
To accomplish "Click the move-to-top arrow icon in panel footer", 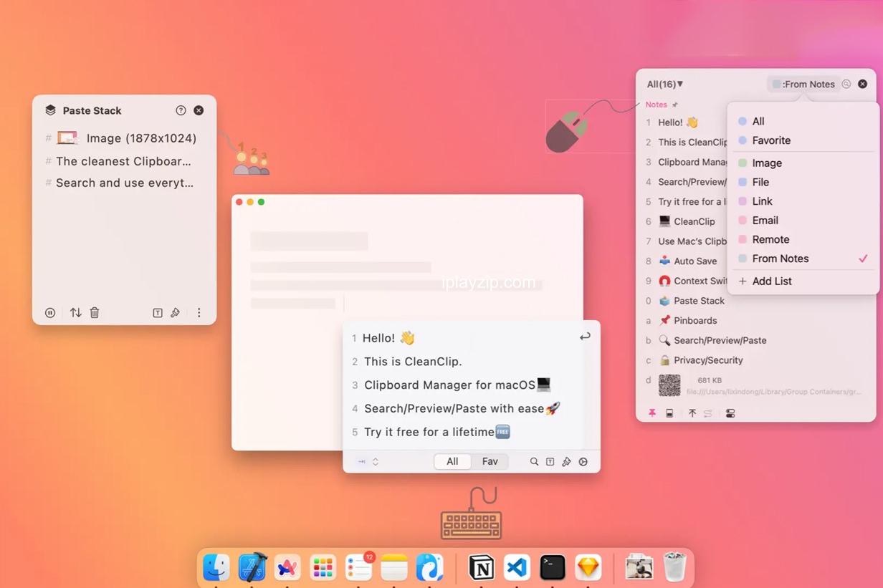I will point(692,413).
